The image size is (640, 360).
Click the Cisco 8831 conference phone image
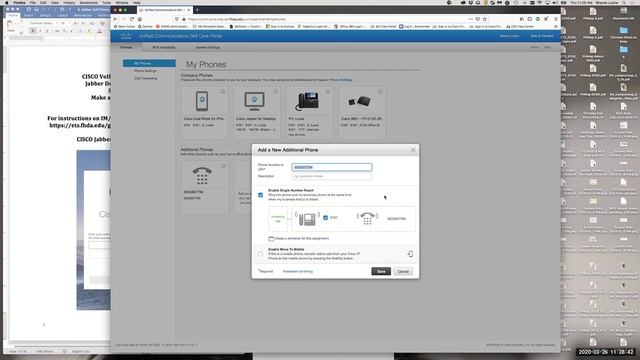pyautogui.click(x=359, y=101)
